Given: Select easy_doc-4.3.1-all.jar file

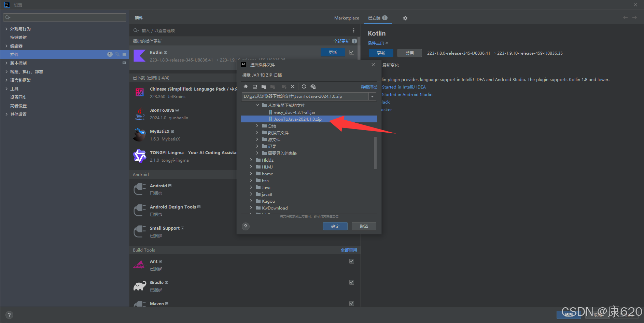Looking at the screenshot, I should (295, 112).
